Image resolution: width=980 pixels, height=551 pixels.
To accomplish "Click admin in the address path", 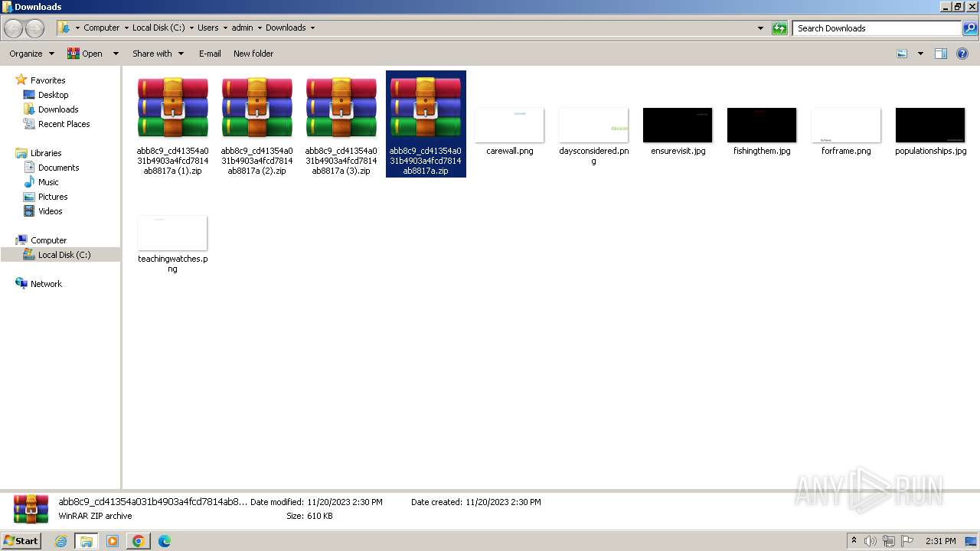I will pos(242,28).
